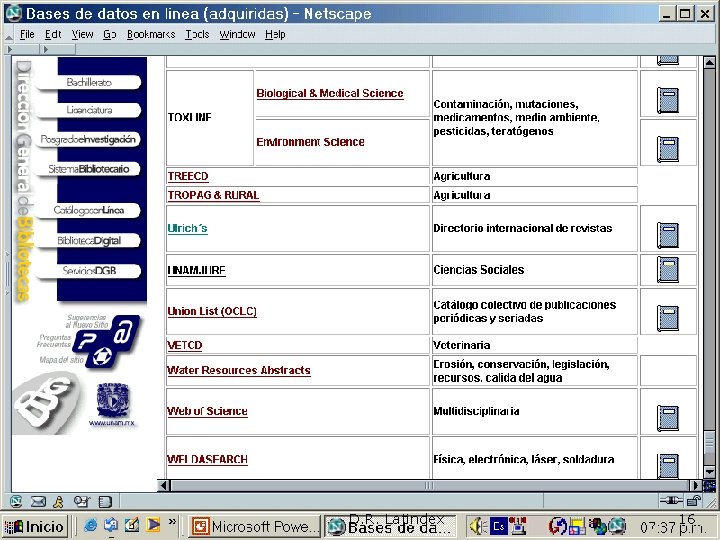The height and width of the screenshot is (540, 720).
Task: Click the site map icon
Action: [x=102, y=356]
